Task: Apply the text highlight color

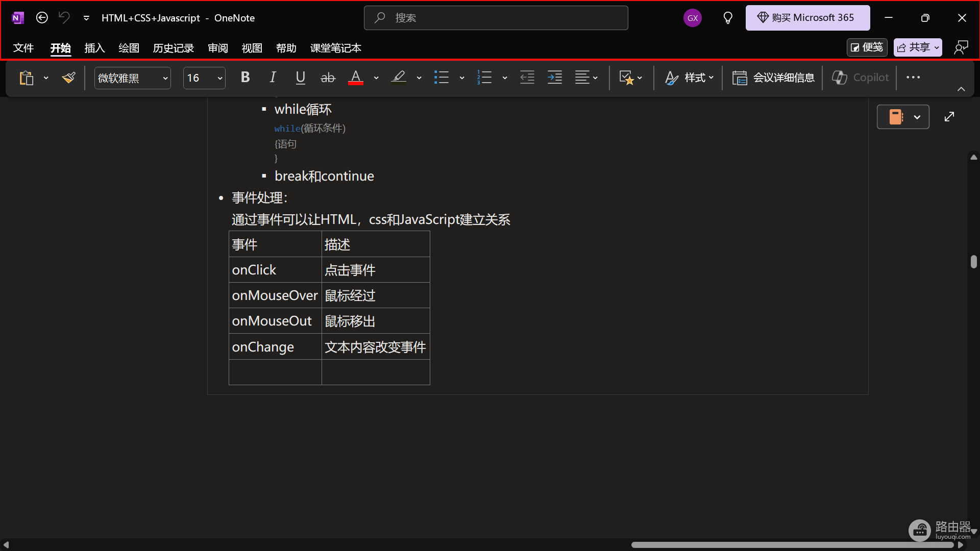Action: tap(399, 78)
